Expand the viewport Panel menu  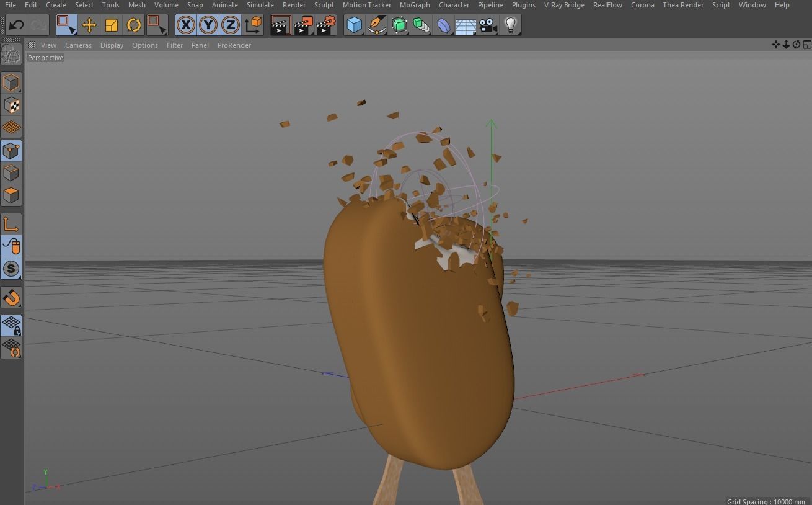pos(200,45)
